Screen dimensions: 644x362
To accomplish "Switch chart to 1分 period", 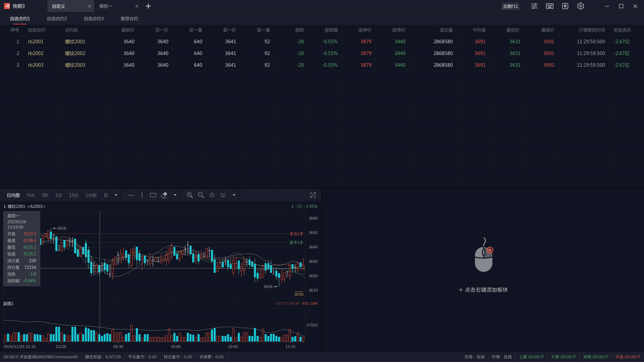I will click(59, 195).
